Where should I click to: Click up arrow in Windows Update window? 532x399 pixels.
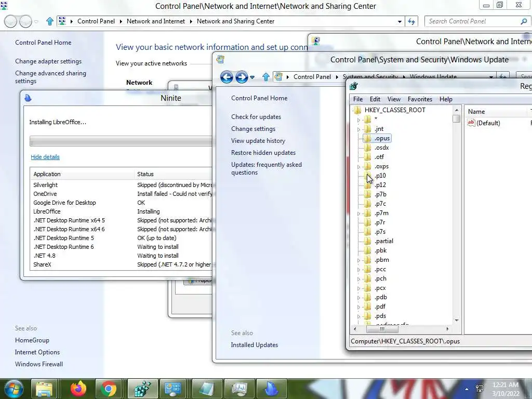point(265,77)
